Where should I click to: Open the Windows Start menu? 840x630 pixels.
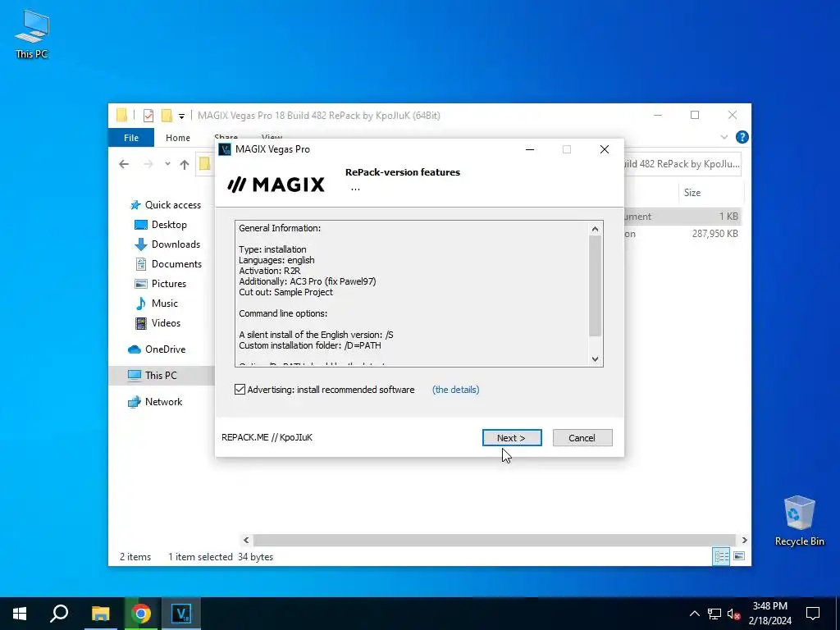tap(20, 614)
